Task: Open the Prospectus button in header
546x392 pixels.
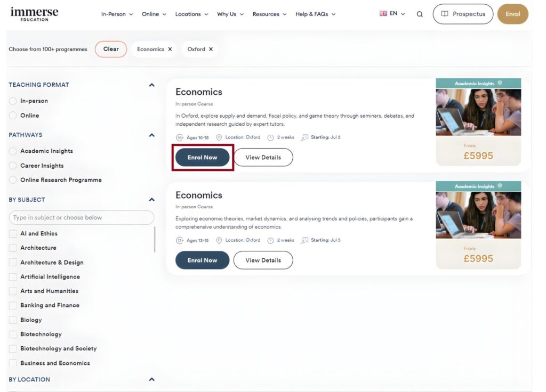Action: click(463, 14)
